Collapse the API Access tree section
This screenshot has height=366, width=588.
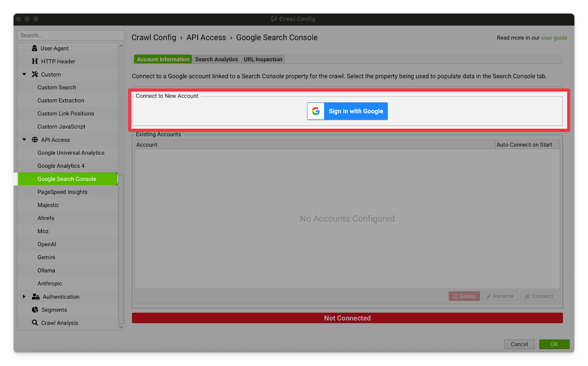tap(24, 140)
